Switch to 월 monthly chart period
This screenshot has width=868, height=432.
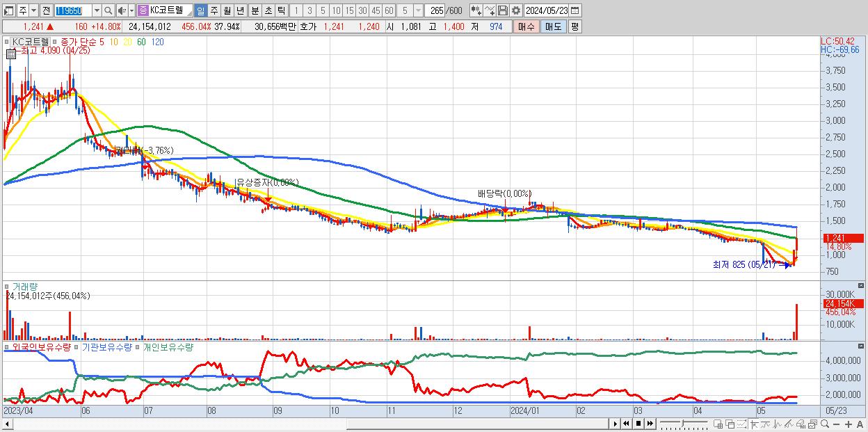[227, 10]
